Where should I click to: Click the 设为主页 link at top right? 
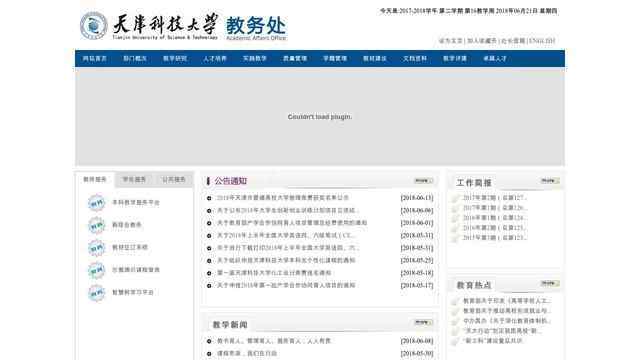(450, 41)
